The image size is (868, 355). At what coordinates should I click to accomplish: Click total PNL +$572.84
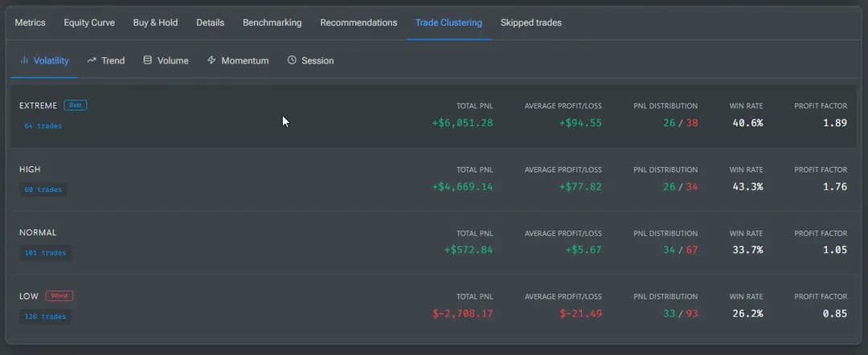pos(469,250)
